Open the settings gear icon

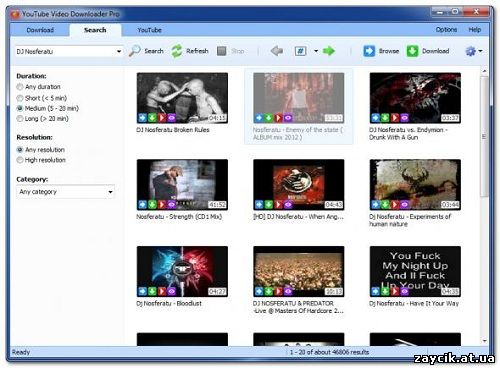coord(470,51)
